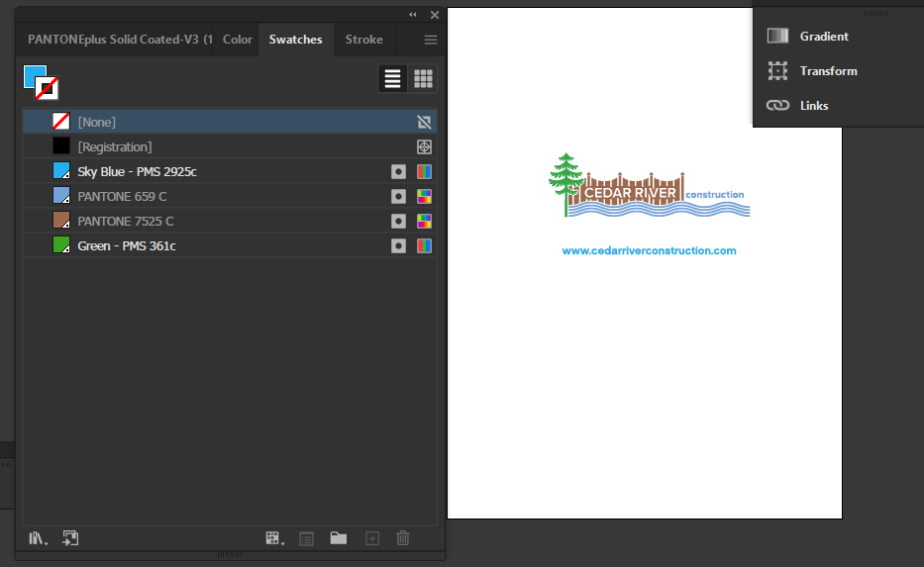The width and height of the screenshot is (924, 567).
Task: Switch to the Color tab
Action: click(238, 40)
